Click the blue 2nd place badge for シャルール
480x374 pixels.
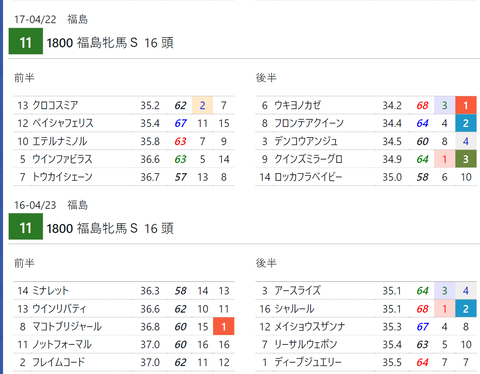tap(466, 309)
